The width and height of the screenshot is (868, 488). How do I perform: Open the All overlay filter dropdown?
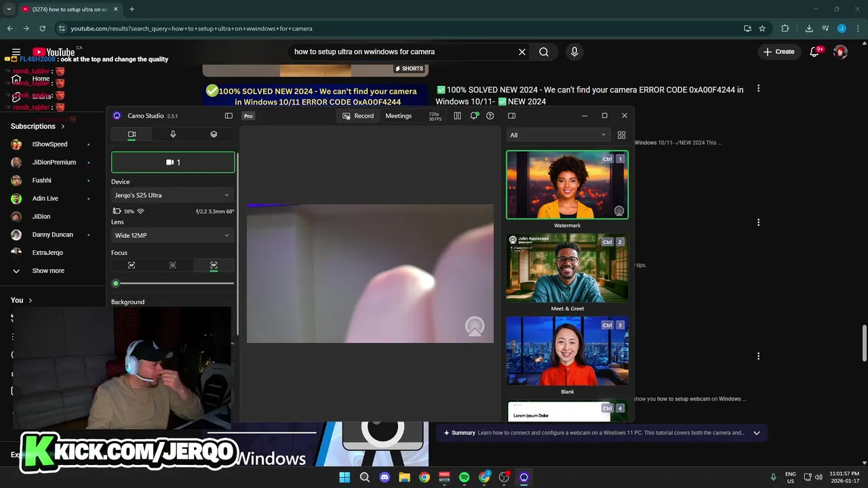click(x=558, y=135)
